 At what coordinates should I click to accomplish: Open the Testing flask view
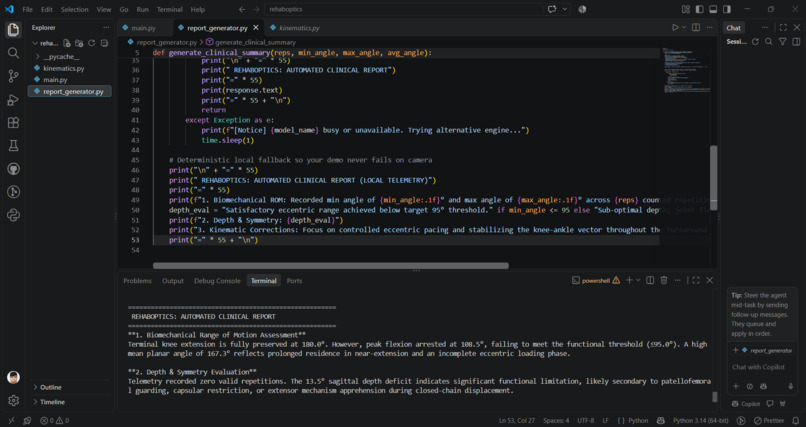pyautogui.click(x=13, y=146)
